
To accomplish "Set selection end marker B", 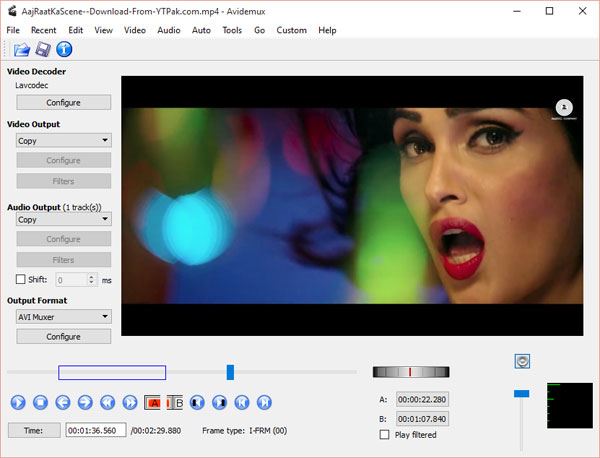I will point(175,403).
